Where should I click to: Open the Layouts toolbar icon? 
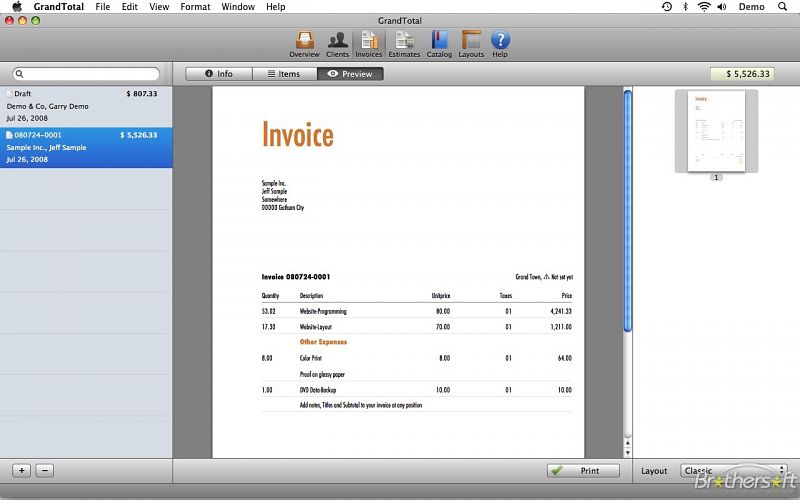[471, 41]
